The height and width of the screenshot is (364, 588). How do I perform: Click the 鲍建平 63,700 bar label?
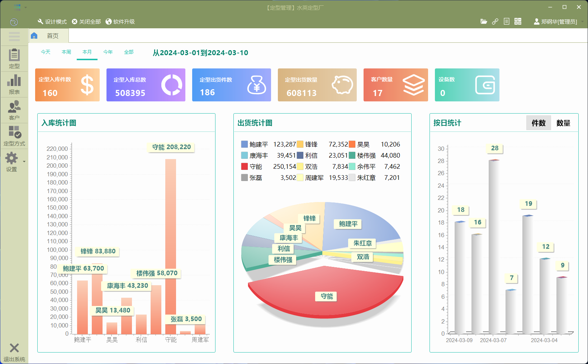click(83, 268)
